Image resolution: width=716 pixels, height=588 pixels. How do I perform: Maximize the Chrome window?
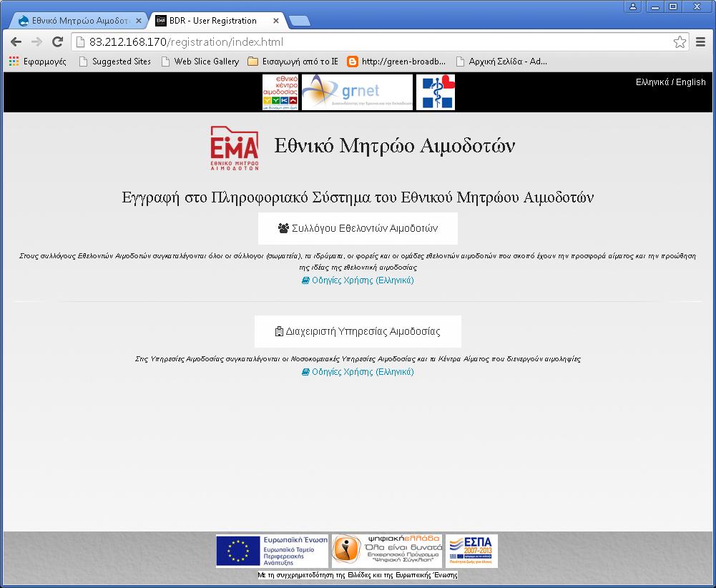point(673,6)
